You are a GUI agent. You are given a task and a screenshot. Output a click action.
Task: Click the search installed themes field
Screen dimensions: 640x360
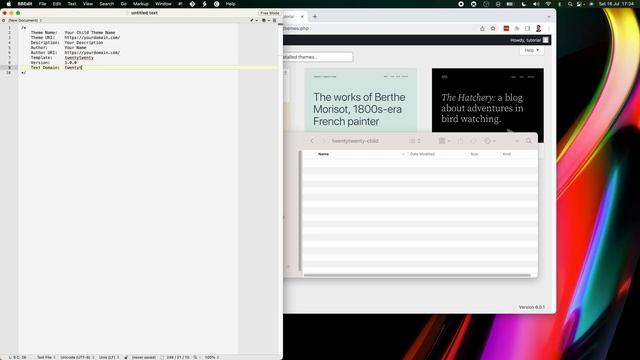click(x=318, y=57)
